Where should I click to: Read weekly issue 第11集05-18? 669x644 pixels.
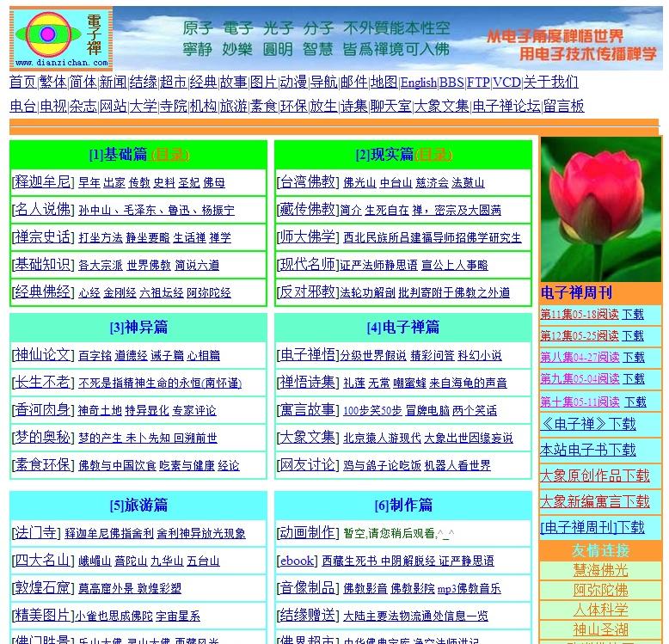tap(579, 315)
